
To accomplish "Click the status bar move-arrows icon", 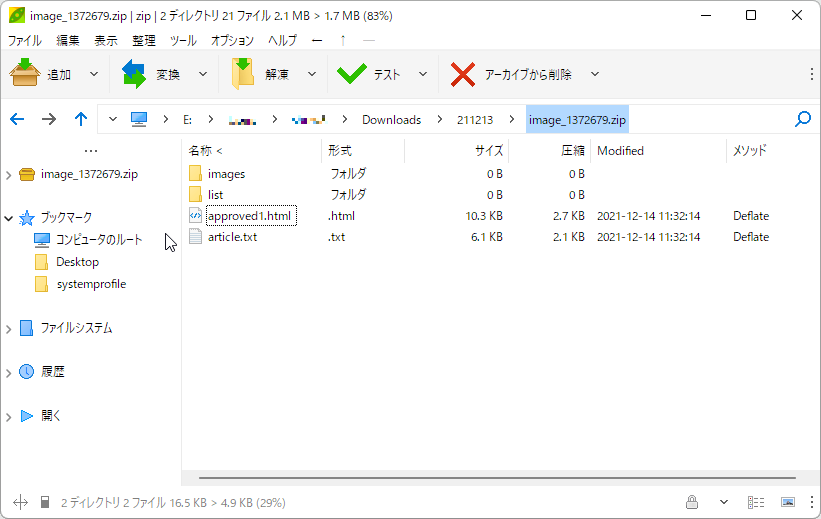I will 20,503.
